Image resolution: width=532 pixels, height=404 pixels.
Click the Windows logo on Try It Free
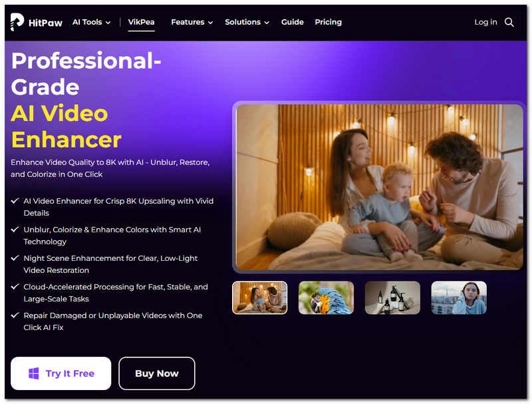[34, 373]
